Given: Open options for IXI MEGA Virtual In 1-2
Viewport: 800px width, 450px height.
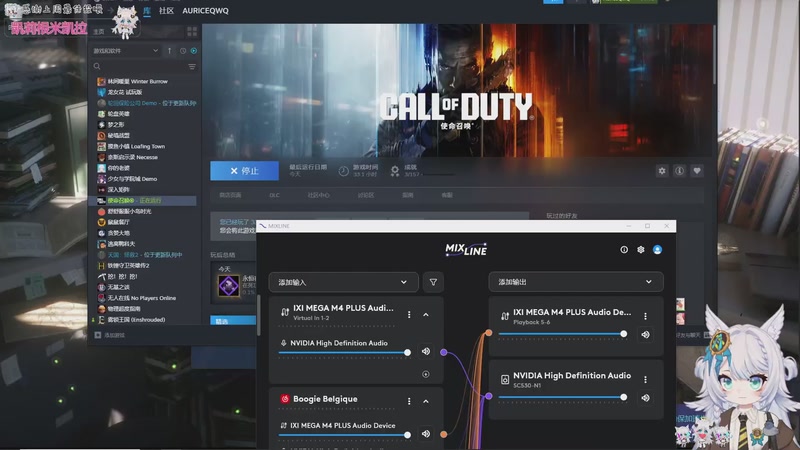Looking at the screenshot, I should click(x=409, y=315).
